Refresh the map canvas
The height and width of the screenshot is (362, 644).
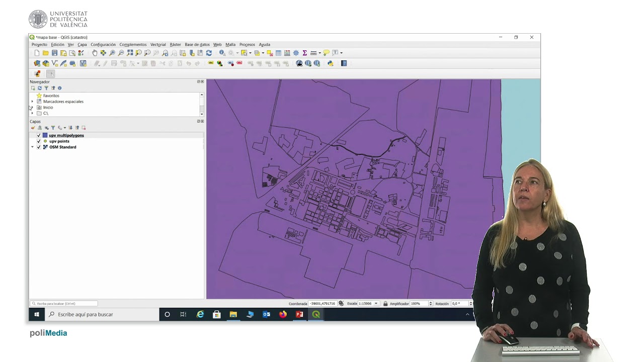[209, 53]
